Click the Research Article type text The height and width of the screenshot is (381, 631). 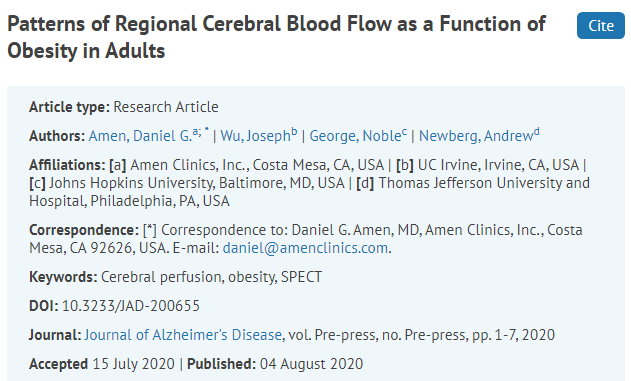(x=166, y=107)
